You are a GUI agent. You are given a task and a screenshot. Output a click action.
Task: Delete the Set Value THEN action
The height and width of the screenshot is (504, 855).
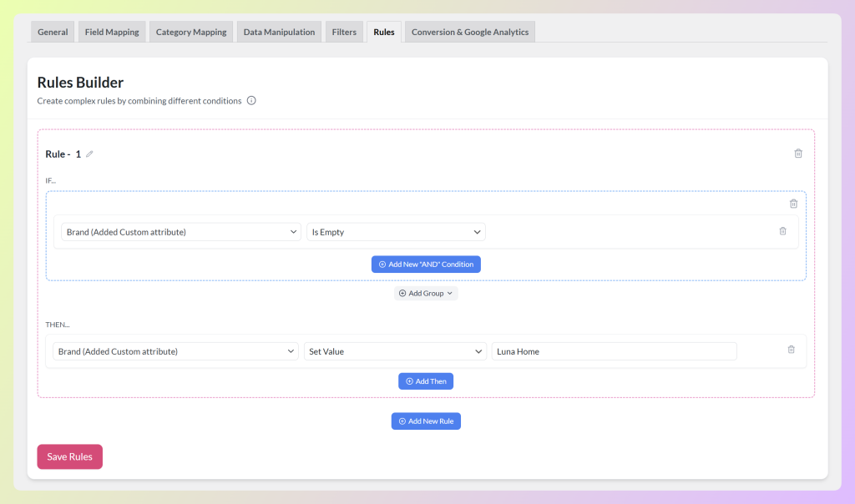(x=791, y=350)
